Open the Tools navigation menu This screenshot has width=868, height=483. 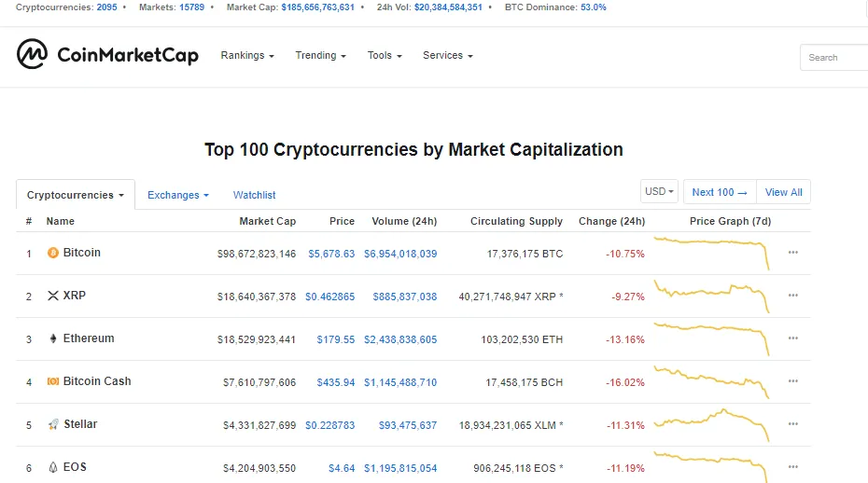[x=385, y=55]
